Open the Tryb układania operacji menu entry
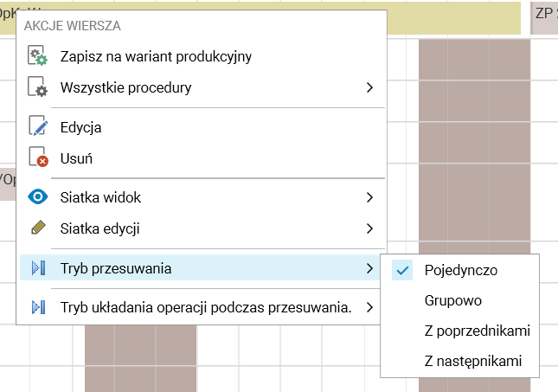558x392 pixels. 205,306
